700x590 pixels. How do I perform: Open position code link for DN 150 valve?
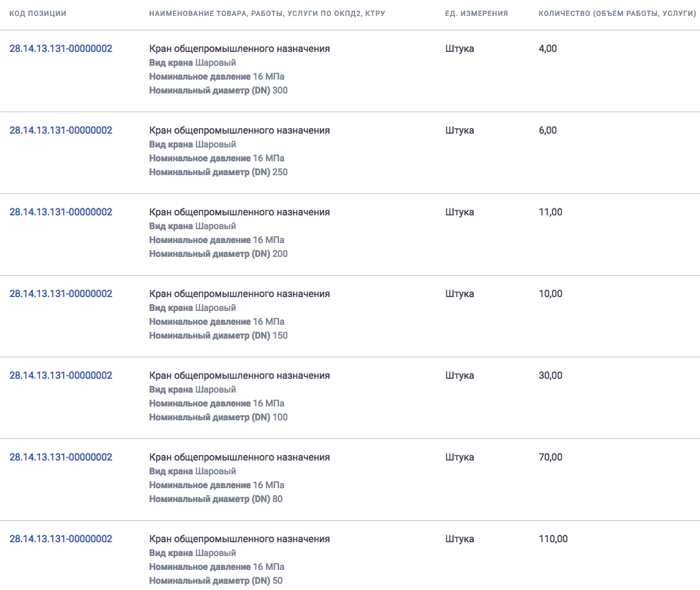pyautogui.click(x=61, y=294)
